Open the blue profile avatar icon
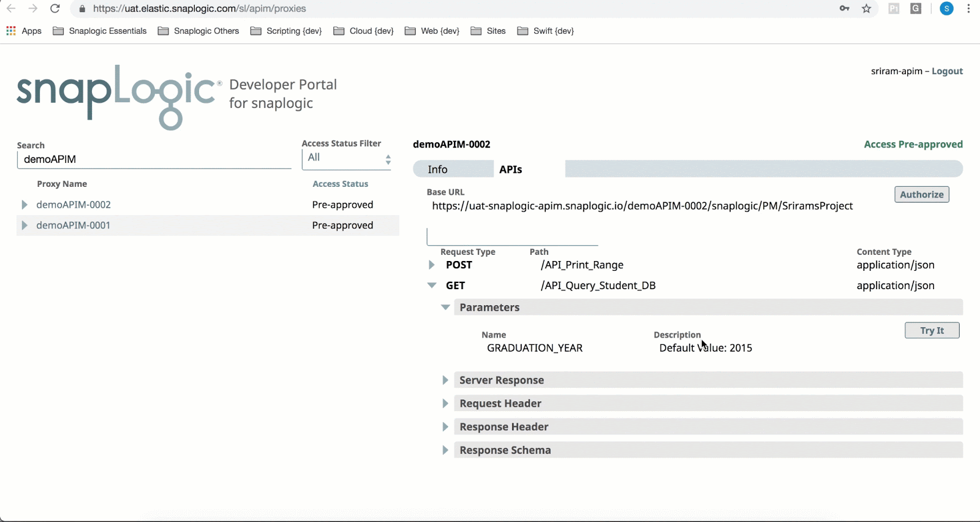Image resolution: width=980 pixels, height=522 pixels. click(x=946, y=9)
